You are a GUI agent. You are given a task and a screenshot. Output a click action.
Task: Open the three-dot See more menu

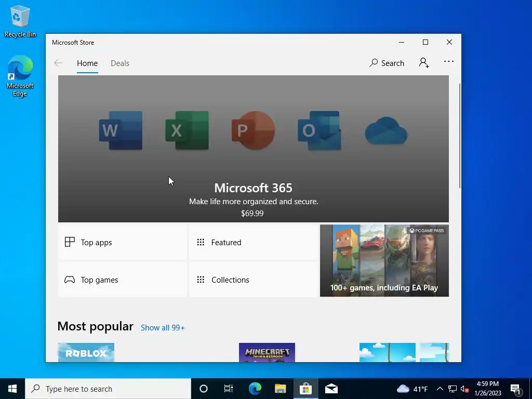448,61
